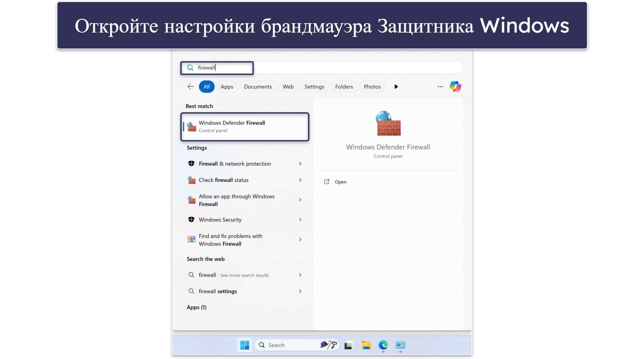The height and width of the screenshot is (359, 644).
Task: Click the Windows Defender Firewall title in preview
Action: (x=388, y=147)
